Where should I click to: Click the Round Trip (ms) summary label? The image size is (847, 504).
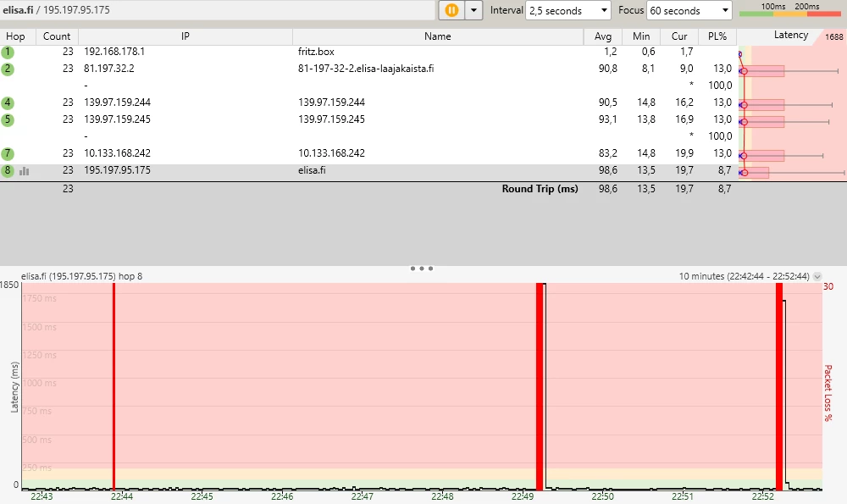tap(540, 189)
